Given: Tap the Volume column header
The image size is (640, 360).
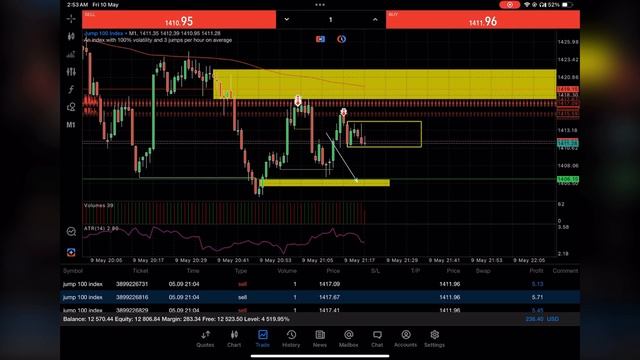Looking at the screenshot, I should (x=287, y=271).
